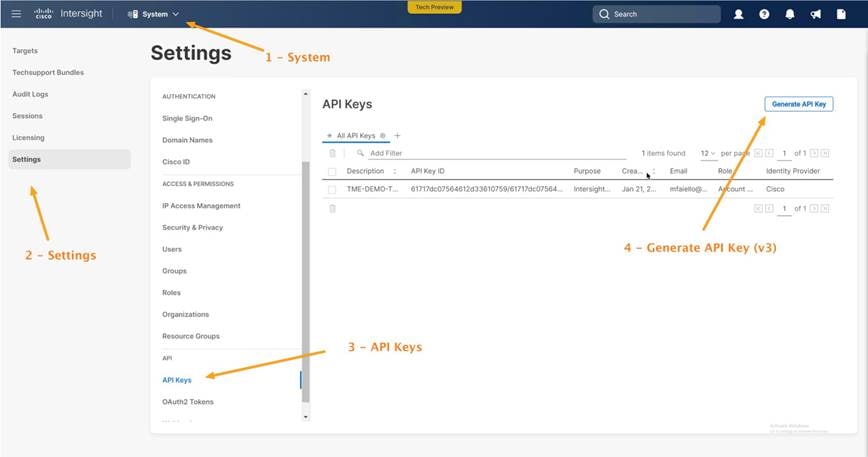
Task: Open the user profile icon
Action: point(738,14)
